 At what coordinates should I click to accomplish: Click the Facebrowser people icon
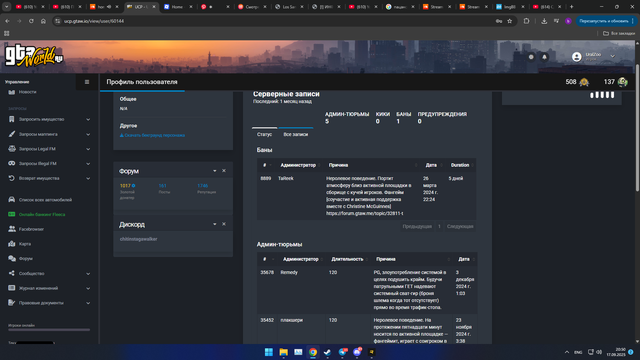11,229
